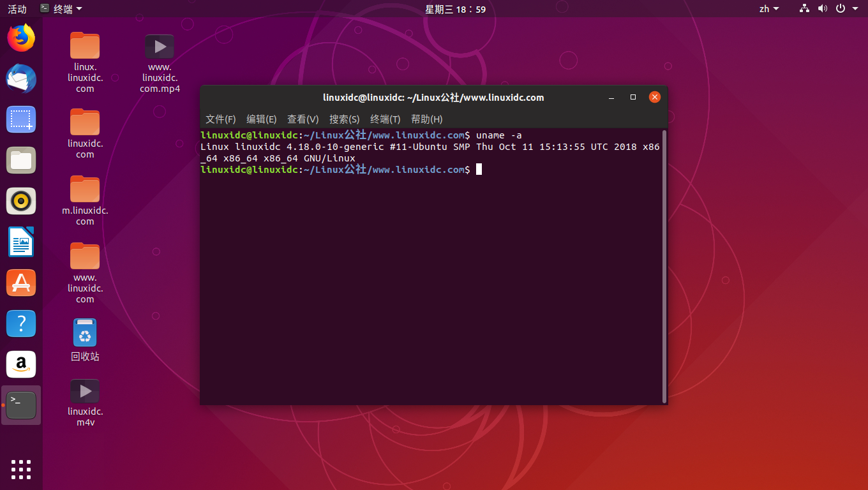Image resolution: width=868 pixels, height=490 pixels.
Task: Select the linuxidc.m4v video file
Action: 85,403
